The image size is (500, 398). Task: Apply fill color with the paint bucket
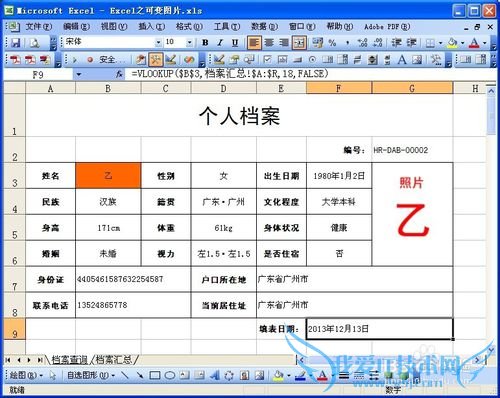click(453, 43)
